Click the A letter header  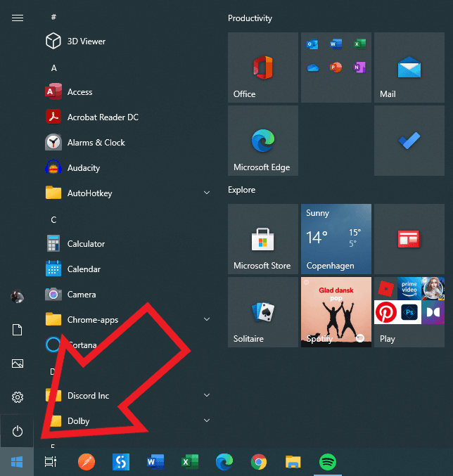click(53, 68)
